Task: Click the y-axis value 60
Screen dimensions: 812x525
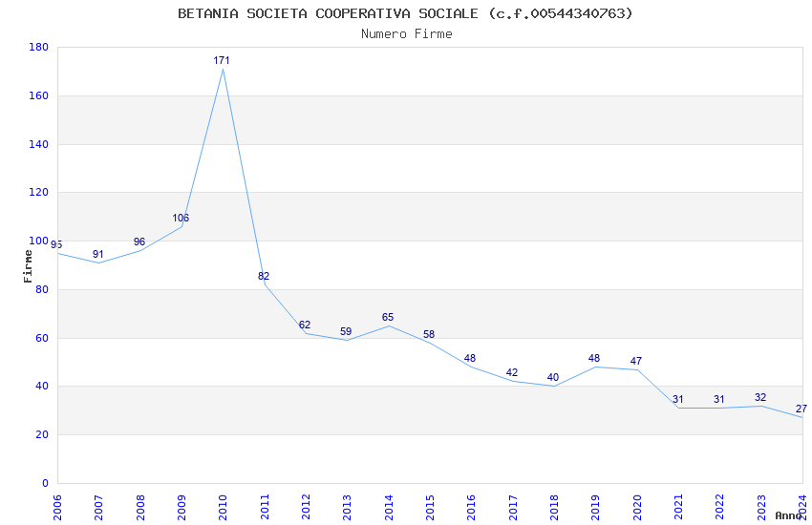Action: 42,338
